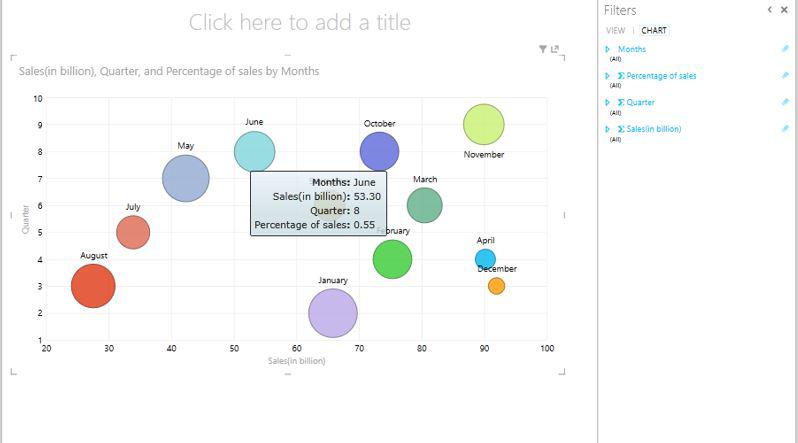Image resolution: width=798 pixels, height=443 pixels.
Task: Click the 'December' data label
Action: [497, 269]
